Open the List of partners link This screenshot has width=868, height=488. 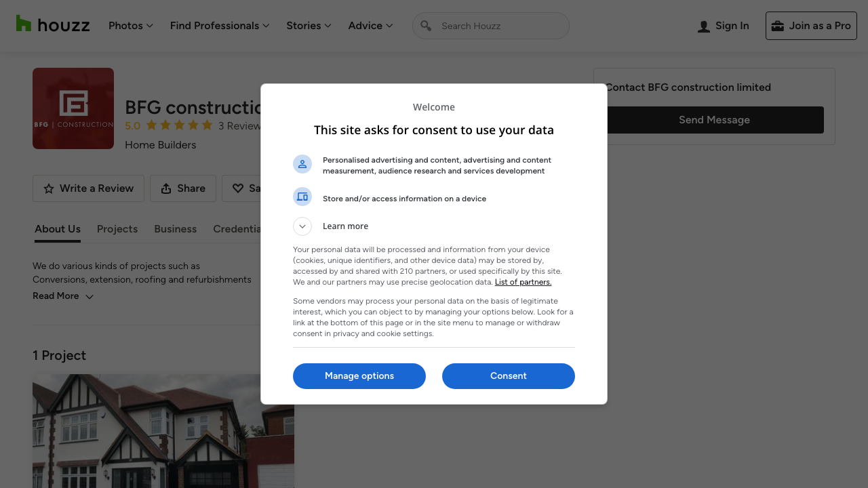point(523,282)
